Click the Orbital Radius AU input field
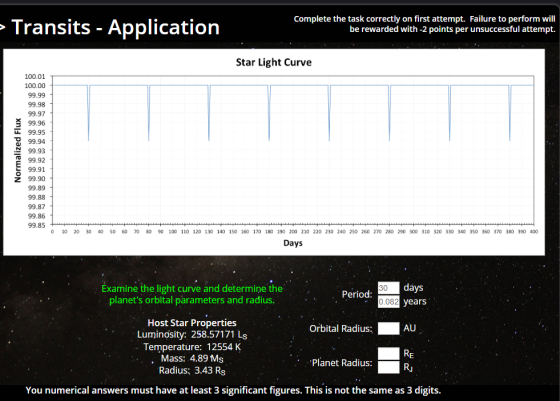The image size is (560, 401). (389, 328)
